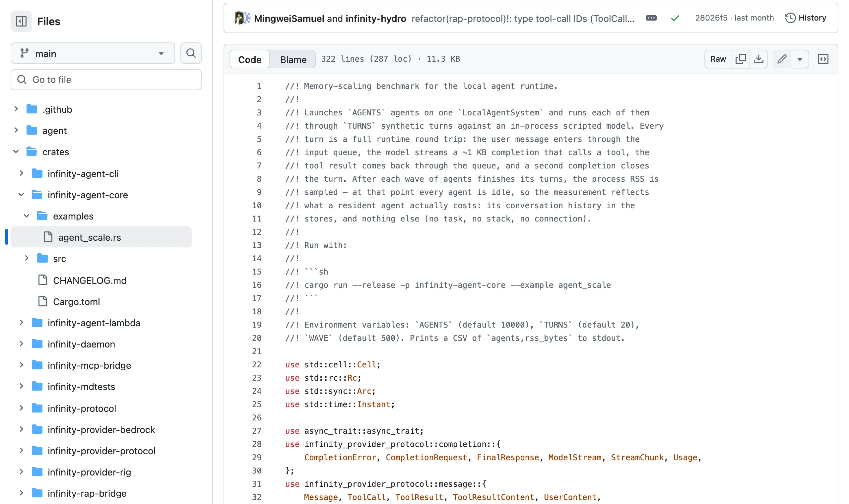Expand the .github folder
This screenshot has width=849, height=504.
click(16, 109)
